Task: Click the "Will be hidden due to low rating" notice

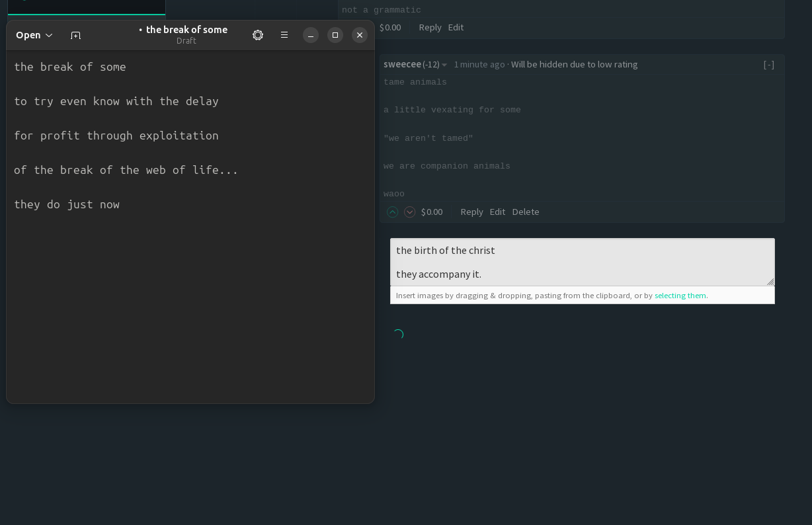Action: point(575,64)
